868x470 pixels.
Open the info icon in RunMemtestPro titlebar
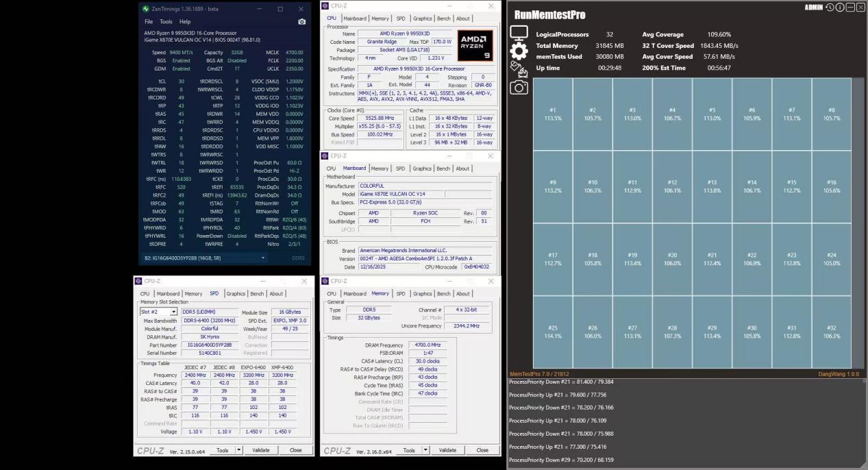(840, 8)
